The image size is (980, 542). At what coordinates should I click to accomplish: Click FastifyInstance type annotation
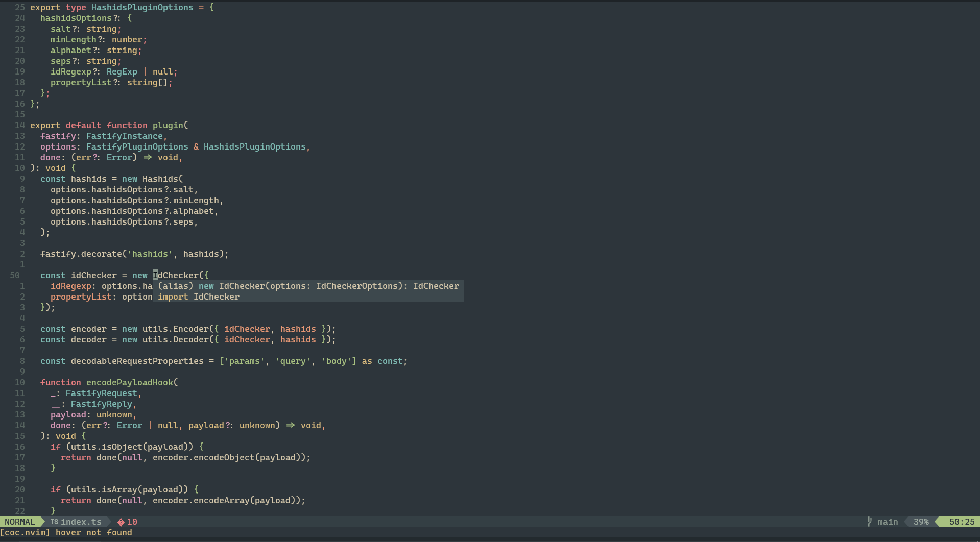pos(125,136)
